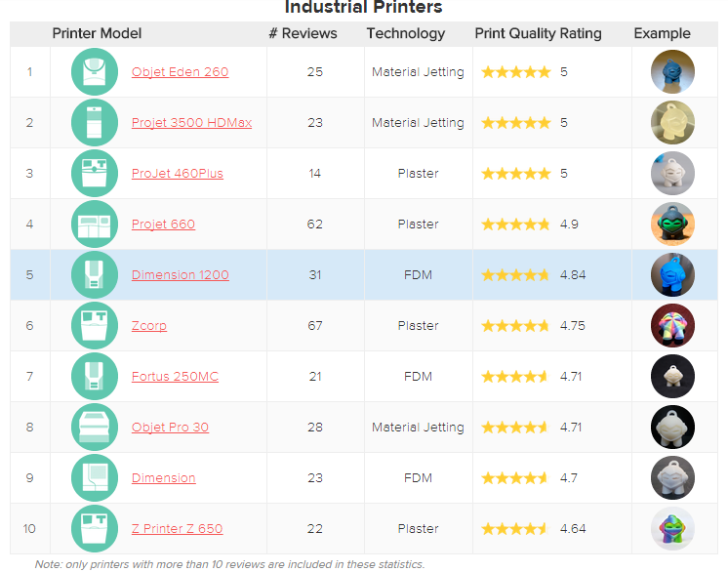Screen dimensions: 728x572
Task: Click the Printer Model column header
Action: click(x=97, y=33)
